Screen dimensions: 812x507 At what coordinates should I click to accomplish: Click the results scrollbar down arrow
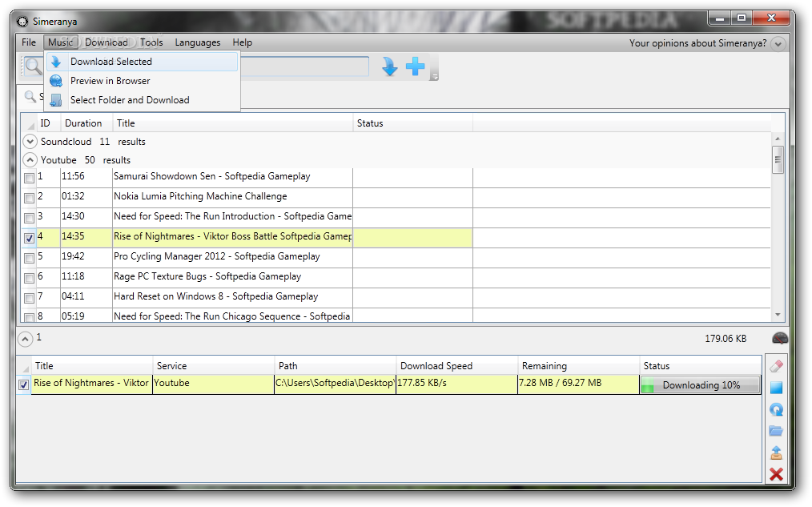coord(778,315)
